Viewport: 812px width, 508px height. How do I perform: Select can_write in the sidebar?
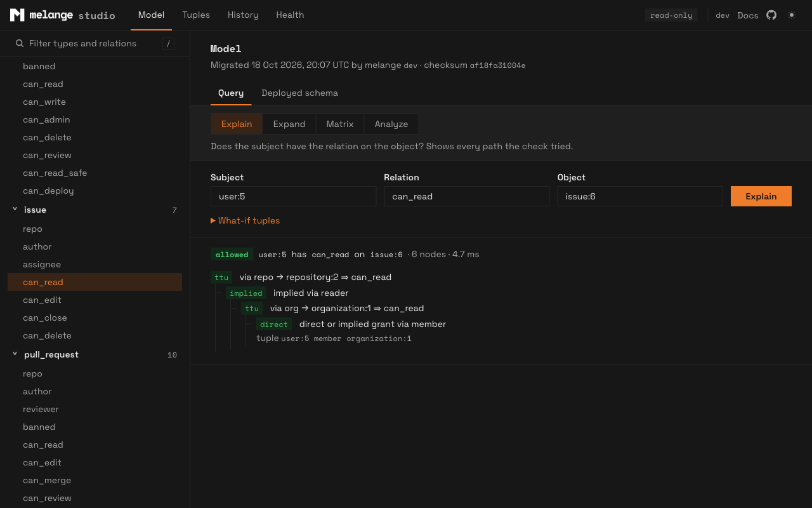click(95, 102)
